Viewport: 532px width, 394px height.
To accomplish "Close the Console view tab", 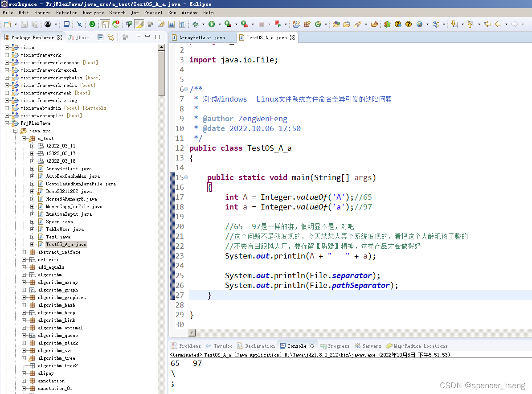I will (312, 346).
